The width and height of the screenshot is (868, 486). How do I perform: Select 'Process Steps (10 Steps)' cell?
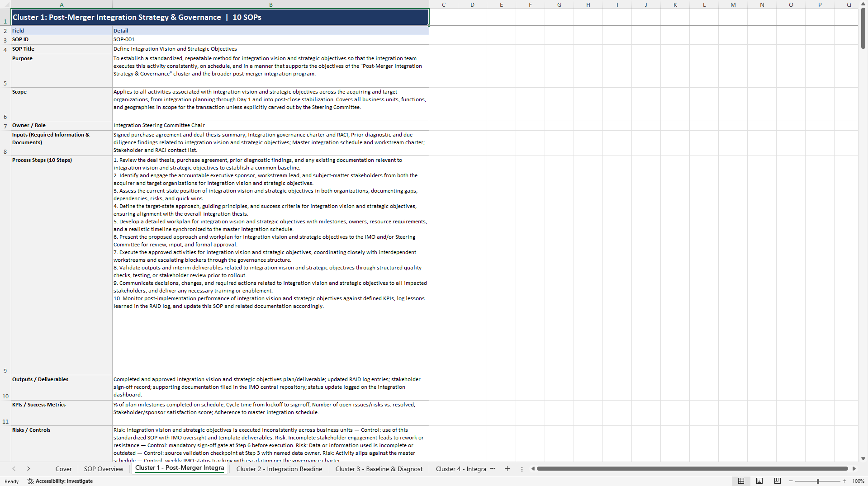(62, 265)
